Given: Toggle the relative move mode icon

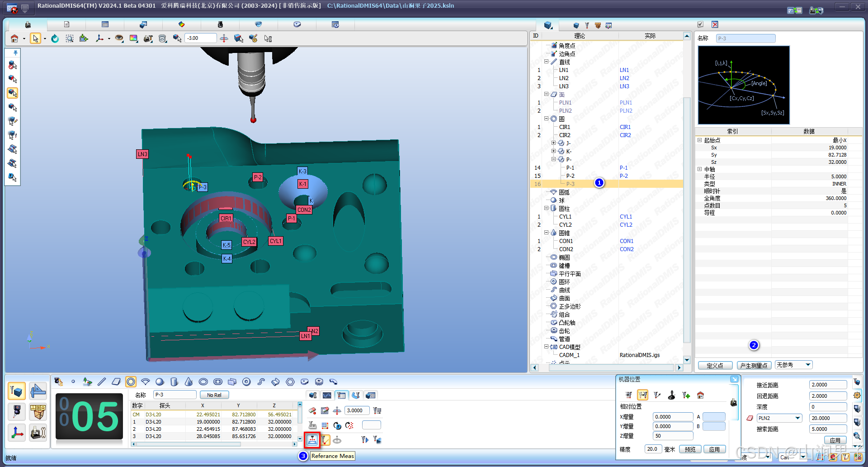Looking at the screenshot, I should (x=642, y=395).
